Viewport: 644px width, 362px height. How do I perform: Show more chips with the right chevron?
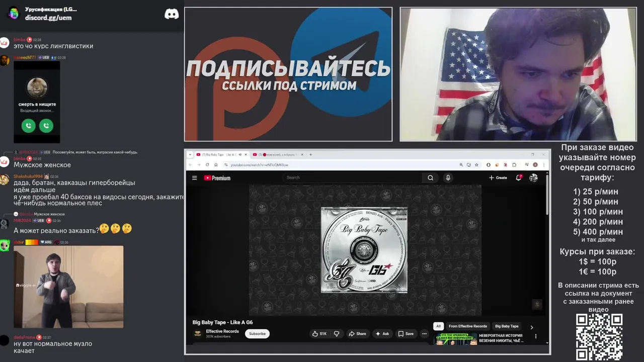531,327
